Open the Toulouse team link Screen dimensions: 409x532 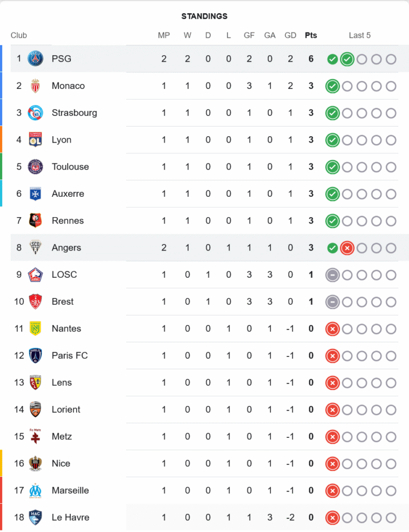pos(70,167)
